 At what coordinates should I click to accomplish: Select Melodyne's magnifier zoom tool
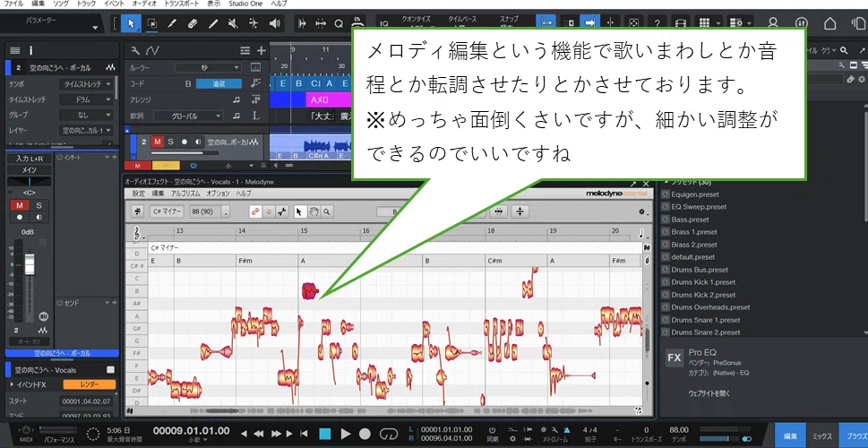(x=327, y=211)
